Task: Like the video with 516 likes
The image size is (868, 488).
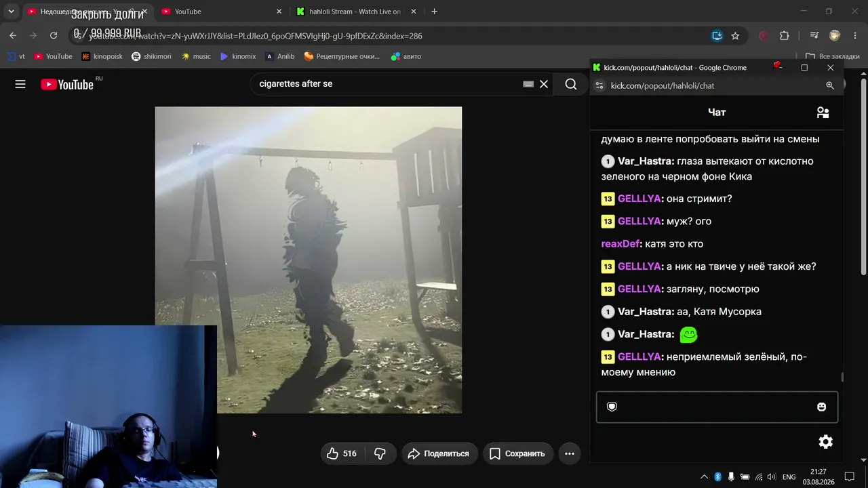Action: pos(342,453)
